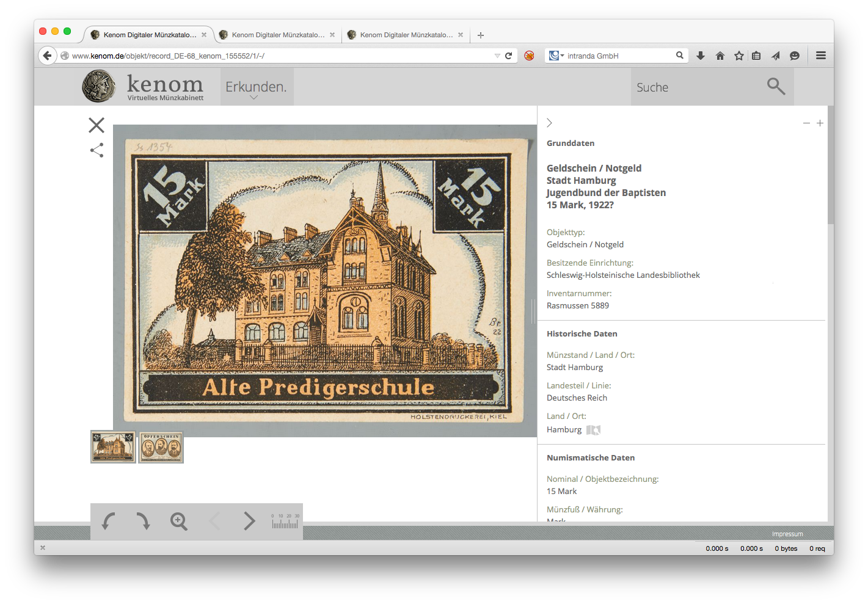
Task: Click browser search magnifier icon
Action: click(680, 56)
